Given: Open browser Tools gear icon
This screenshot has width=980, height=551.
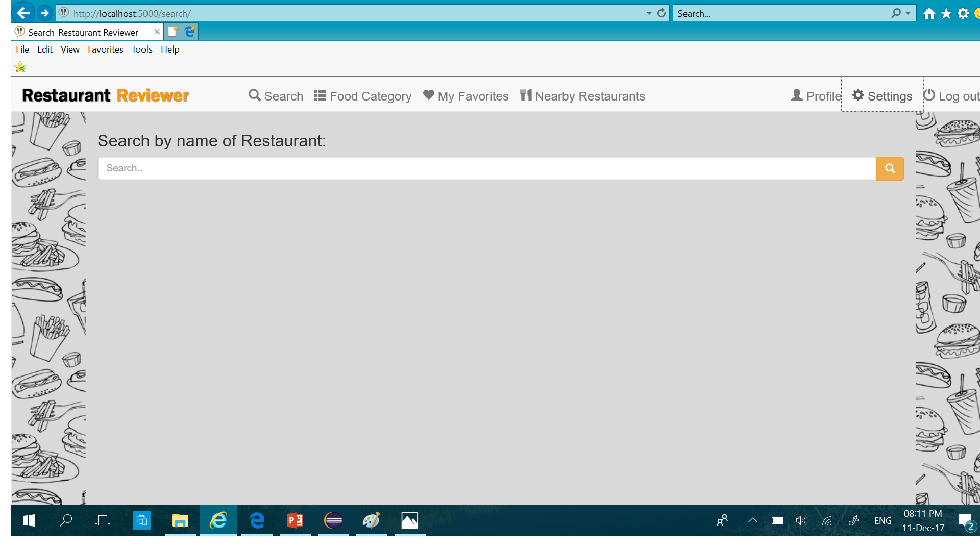Looking at the screenshot, I should [x=963, y=14].
